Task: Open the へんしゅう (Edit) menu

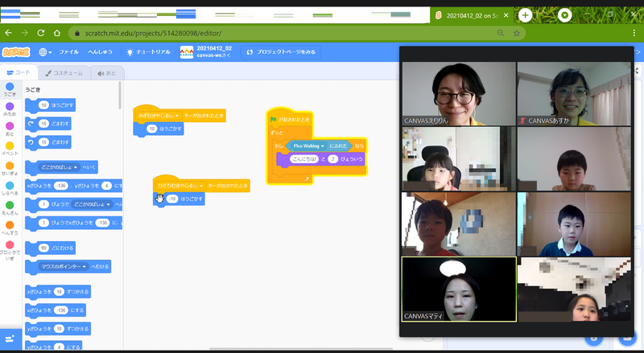Action: pyautogui.click(x=101, y=51)
